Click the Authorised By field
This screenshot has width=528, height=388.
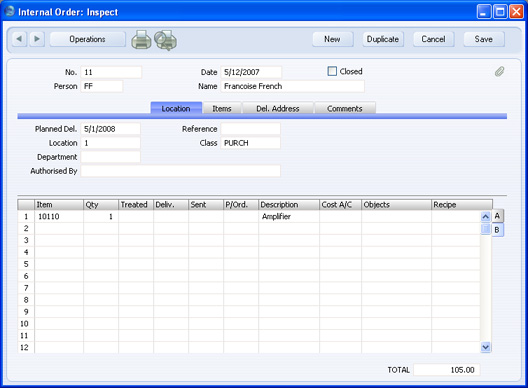[x=180, y=171]
